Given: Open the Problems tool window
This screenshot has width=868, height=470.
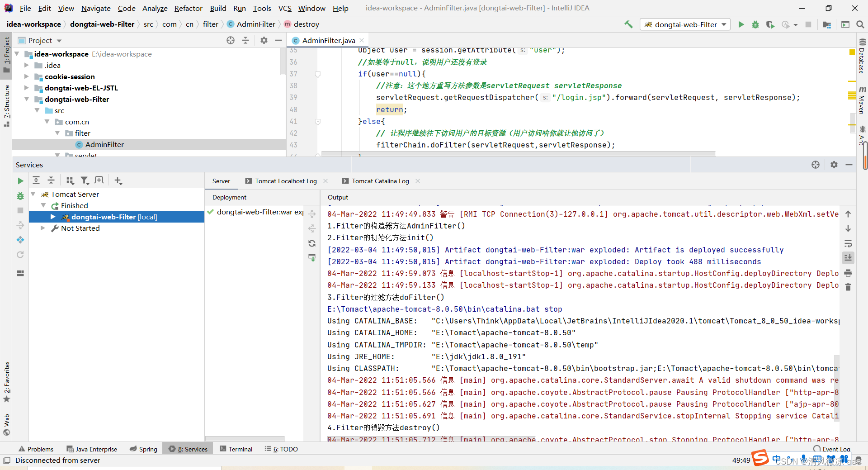Looking at the screenshot, I should pyautogui.click(x=36, y=449).
